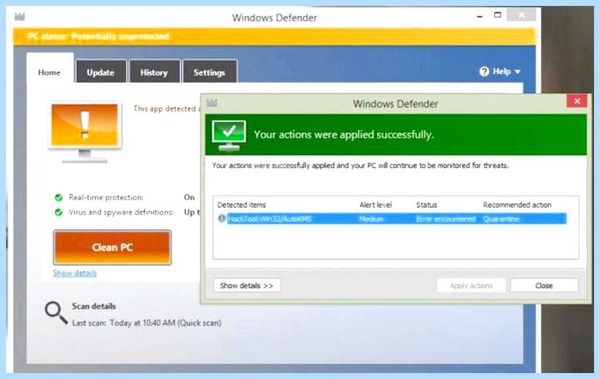This screenshot has height=379, width=600.
Task: Click Recommended action column header
Action: [517, 205]
